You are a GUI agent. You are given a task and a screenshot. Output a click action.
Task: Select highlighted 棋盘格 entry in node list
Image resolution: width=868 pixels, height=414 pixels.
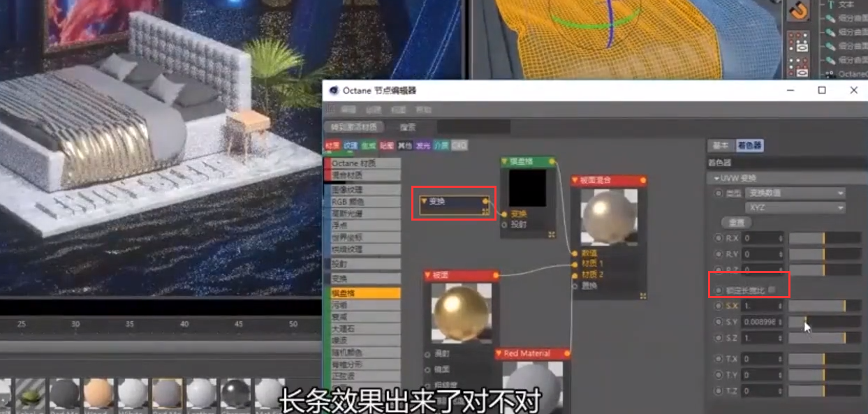[363, 294]
